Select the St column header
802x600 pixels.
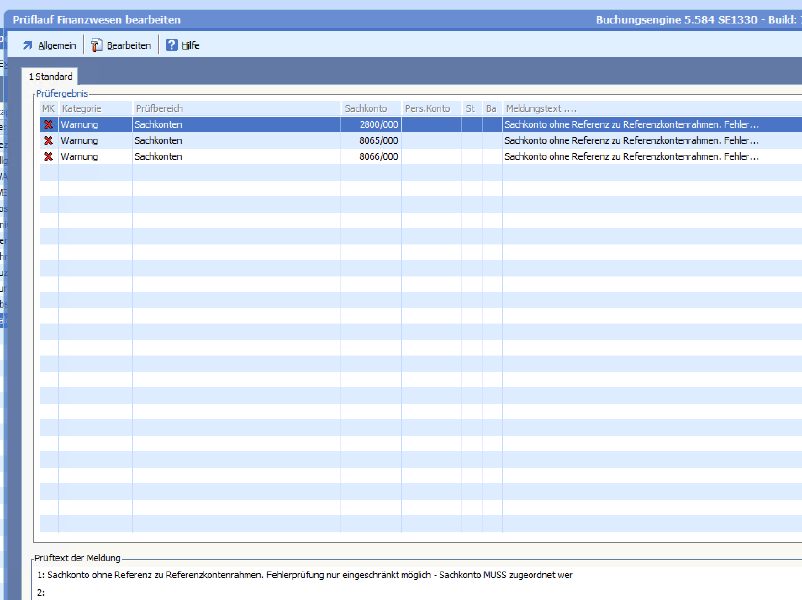click(471, 108)
